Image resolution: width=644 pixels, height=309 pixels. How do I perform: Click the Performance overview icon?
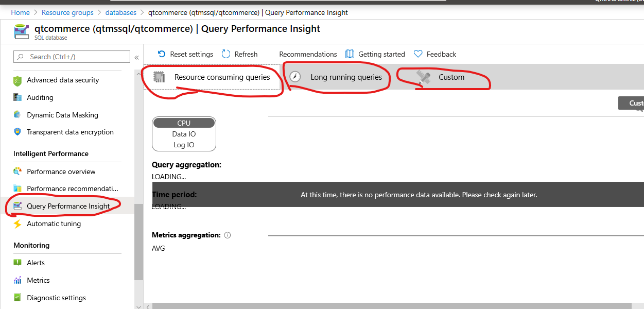click(x=19, y=171)
